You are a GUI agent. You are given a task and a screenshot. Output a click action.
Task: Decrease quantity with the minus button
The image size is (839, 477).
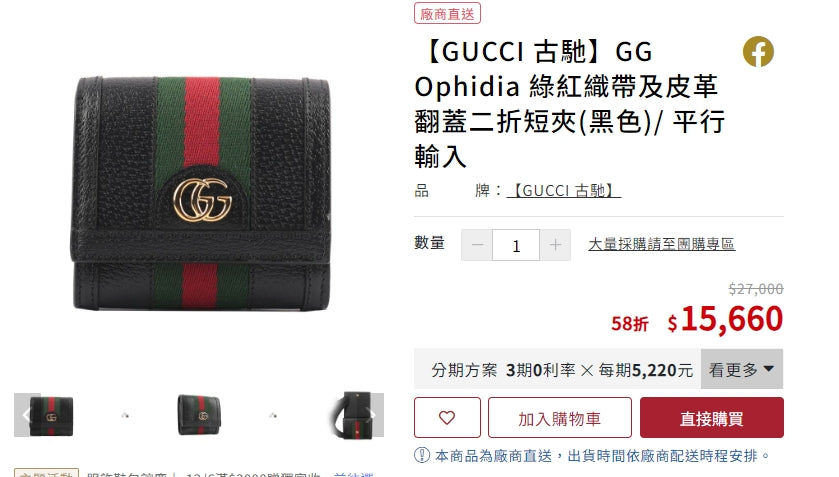pyautogui.click(x=477, y=245)
